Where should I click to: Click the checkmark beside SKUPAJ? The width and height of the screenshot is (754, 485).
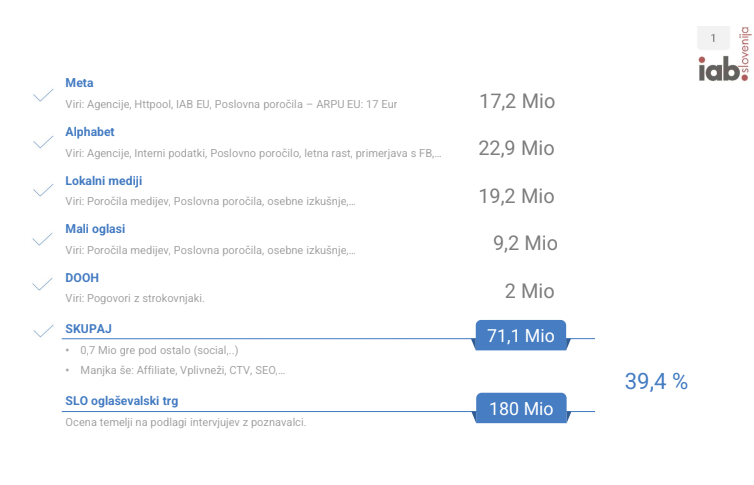(x=43, y=331)
